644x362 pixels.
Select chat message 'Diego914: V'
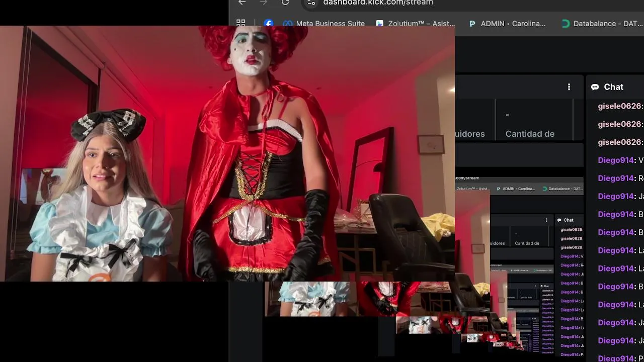(x=620, y=160)
